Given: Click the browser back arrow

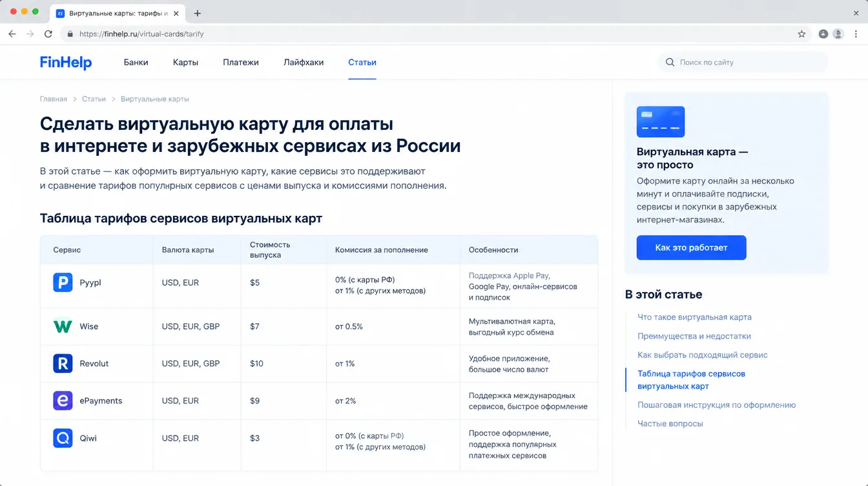Looking at the screenshot, I should tap(12, 34).
